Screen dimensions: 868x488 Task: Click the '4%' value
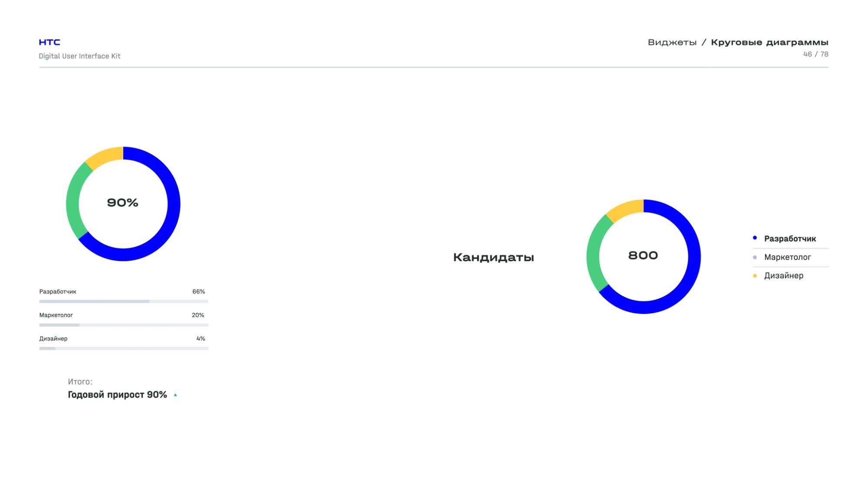pyautogui.click(x=201, y=339)
